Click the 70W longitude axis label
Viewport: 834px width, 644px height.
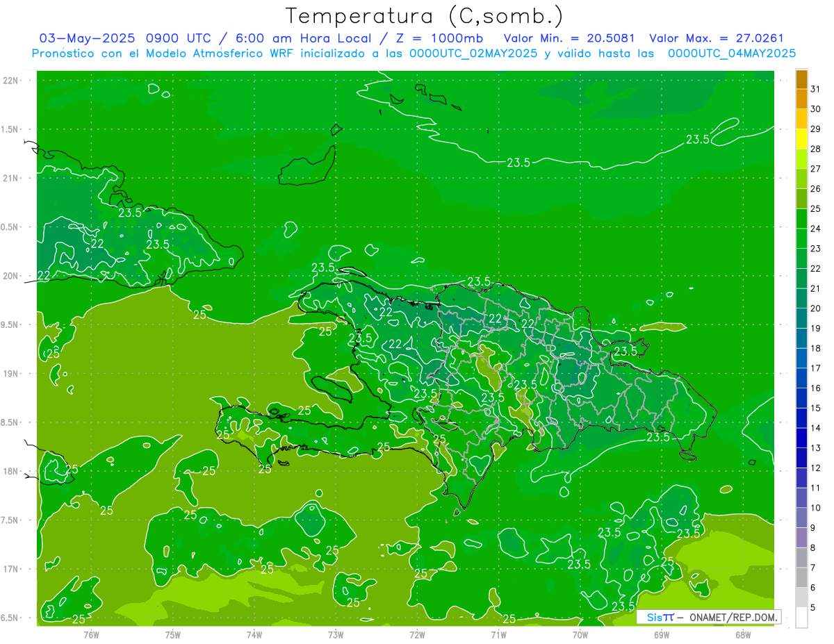point(580,634)
